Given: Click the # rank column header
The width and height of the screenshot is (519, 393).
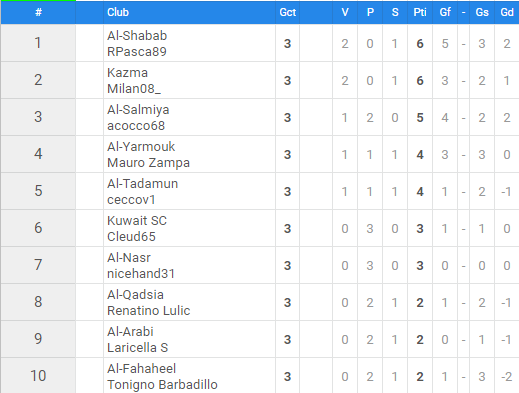Looking at the screenshot, I should coord(38,12).
